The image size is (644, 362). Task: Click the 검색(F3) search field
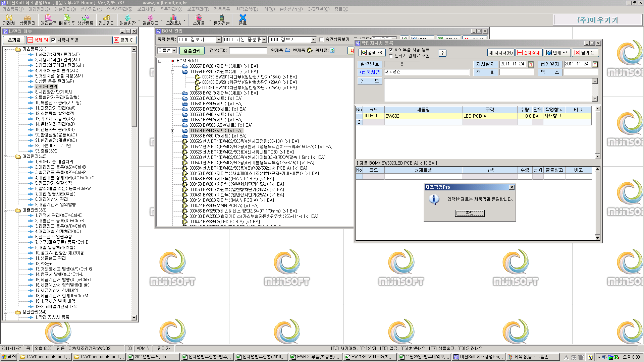(248, 51)
